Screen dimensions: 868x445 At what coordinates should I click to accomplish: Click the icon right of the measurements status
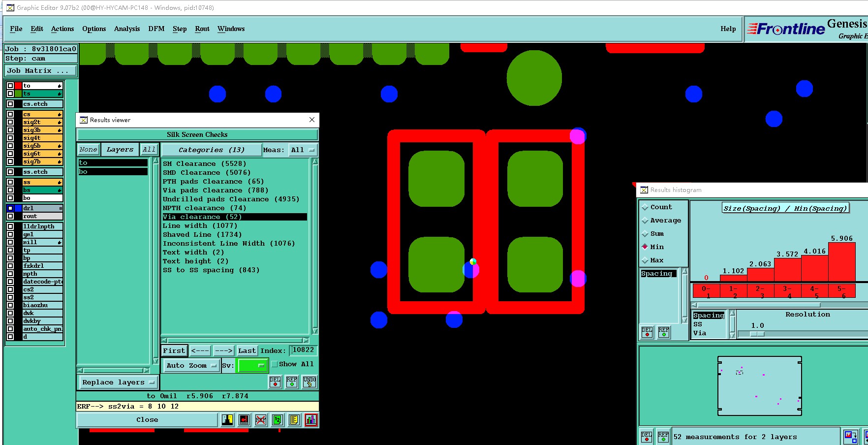850,436
